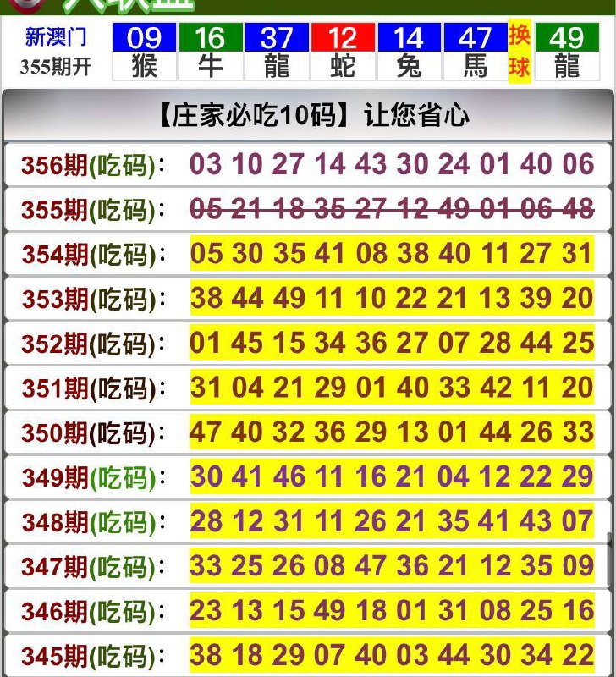Click 354期 highlighted numbers starting 05 30
The width and height of the screenshot is (616, 677).
click(392, 253)
